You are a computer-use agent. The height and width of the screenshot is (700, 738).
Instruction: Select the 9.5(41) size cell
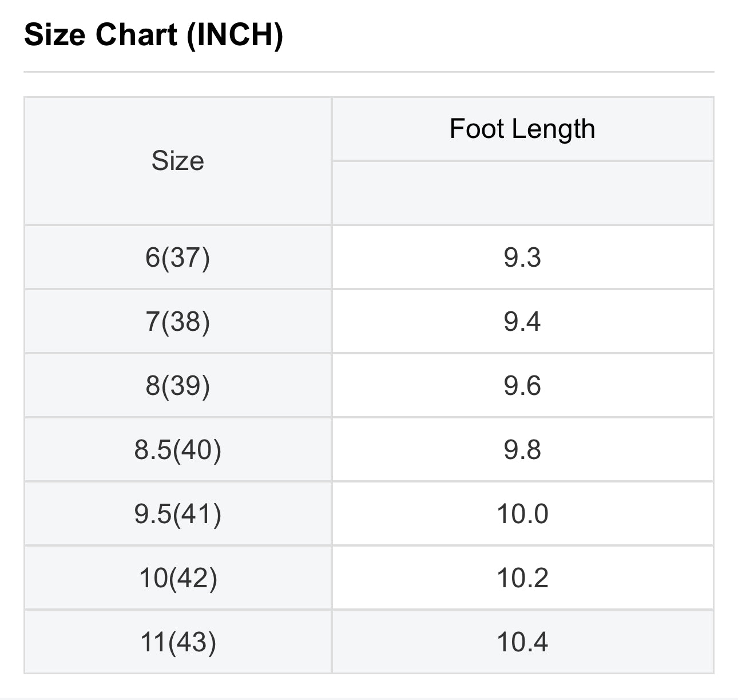178,513
